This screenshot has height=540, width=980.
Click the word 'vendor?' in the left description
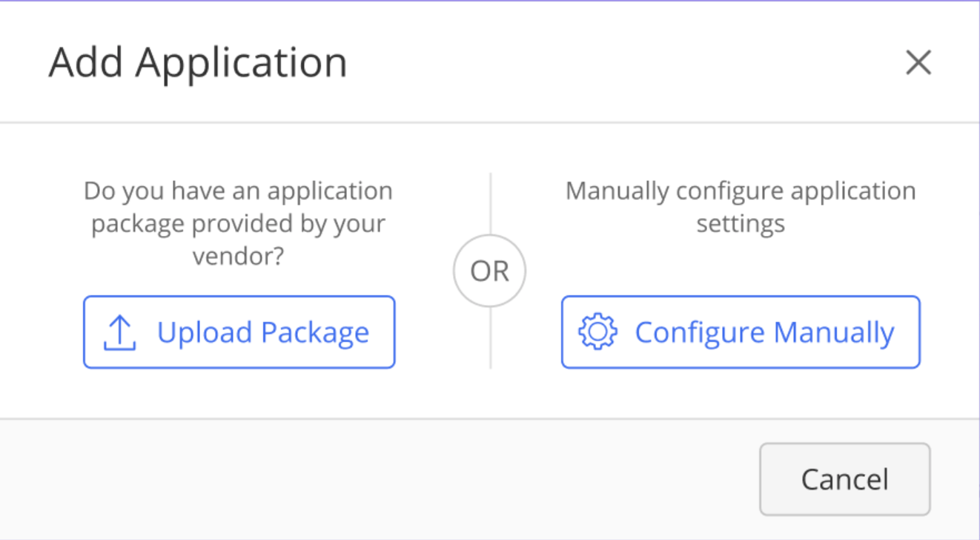pos(239,256)
